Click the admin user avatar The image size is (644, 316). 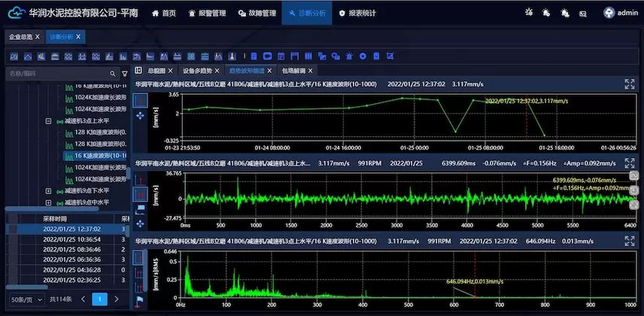click(609, 13)
